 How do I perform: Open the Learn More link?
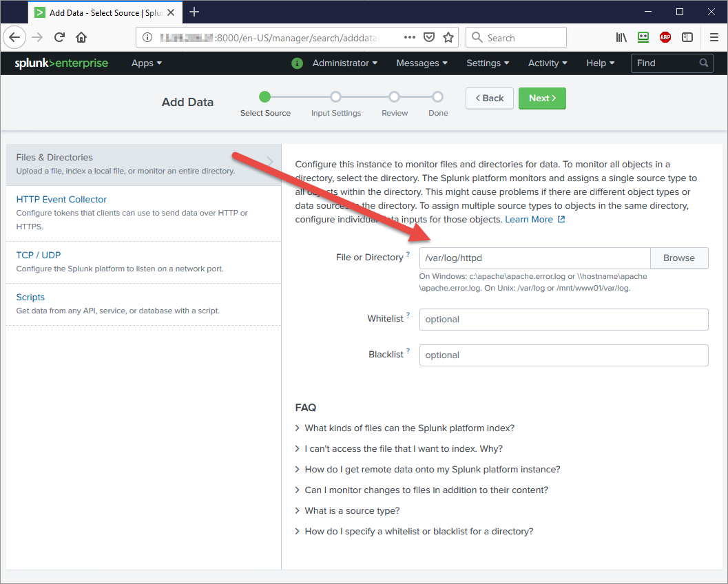point(529,219)
